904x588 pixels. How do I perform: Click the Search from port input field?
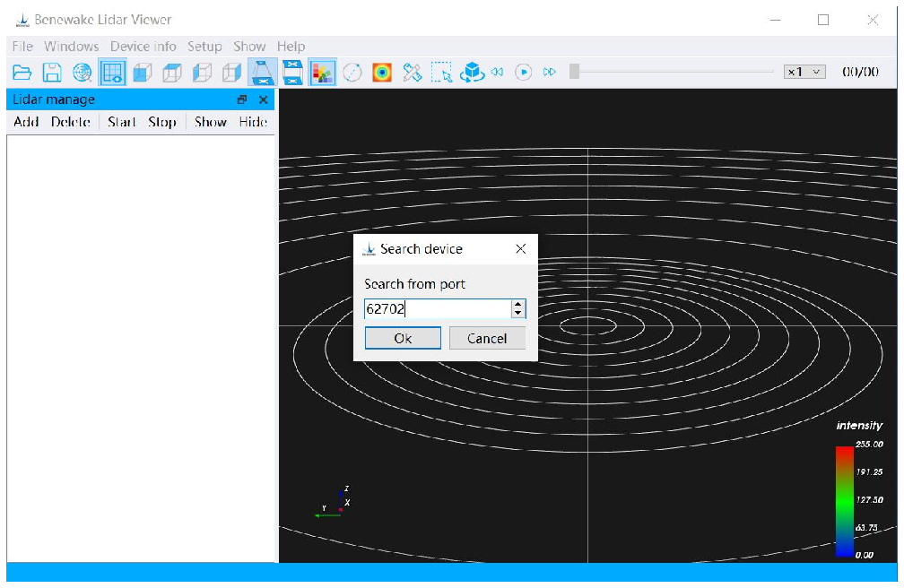tap(438, 309)
